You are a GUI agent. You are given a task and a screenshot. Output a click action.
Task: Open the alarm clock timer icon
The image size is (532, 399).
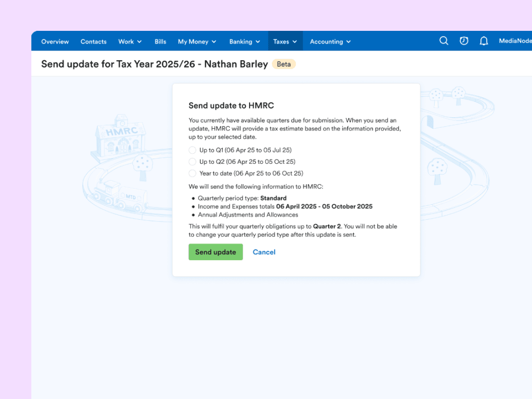click(x=464, y=41)
